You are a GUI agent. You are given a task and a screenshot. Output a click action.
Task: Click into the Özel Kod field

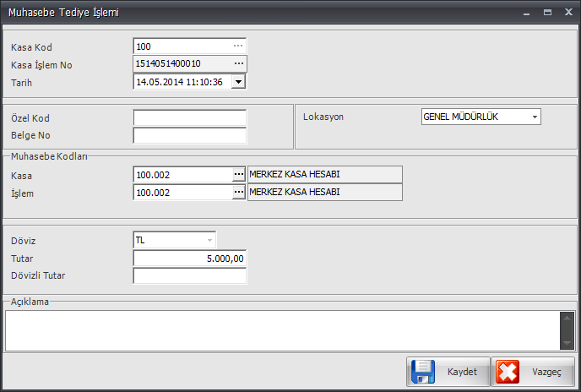(189, 117)
